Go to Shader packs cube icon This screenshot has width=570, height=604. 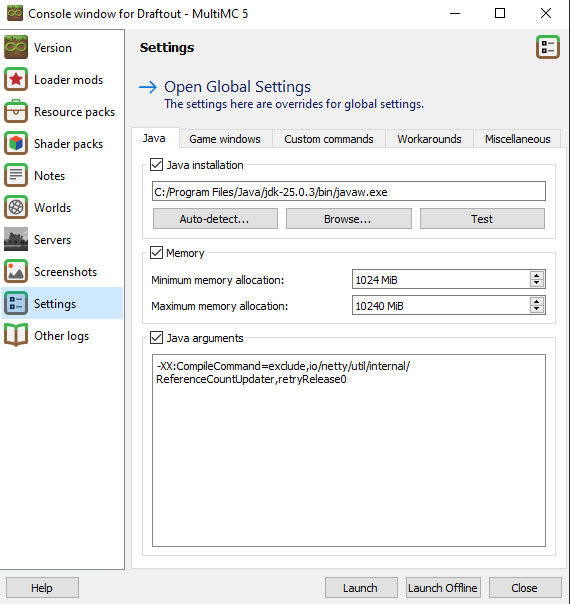[x=16, y=143]
